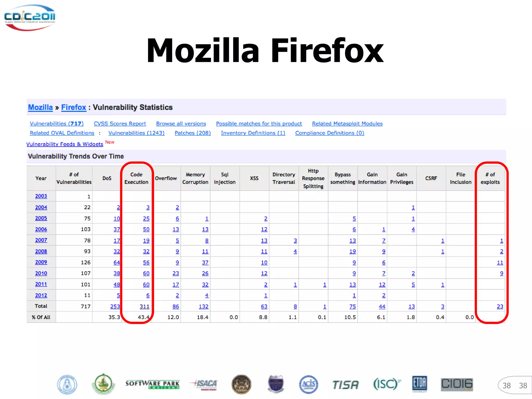Click 2010 Overflow value 23
532x399 pixels.
pyautogui.click(x=176, y=273)
